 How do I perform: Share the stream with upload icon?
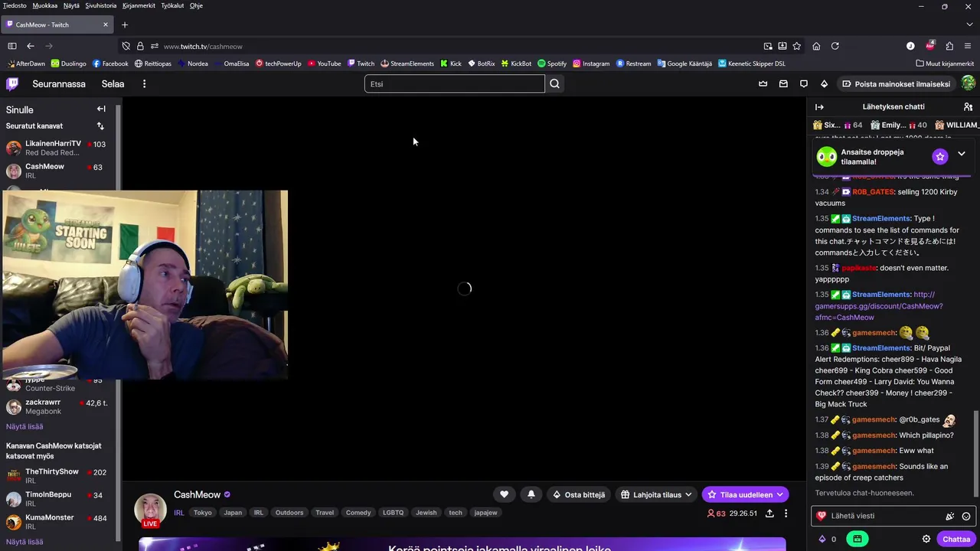click(x=769, y=514)
